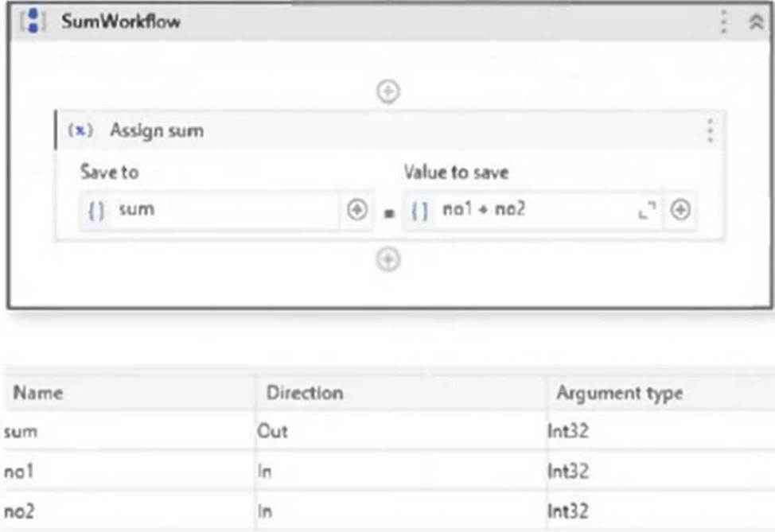Open the Assign sum three-dot menu
This screenshot has height=532, width=775.
click(x=710, y=131)
